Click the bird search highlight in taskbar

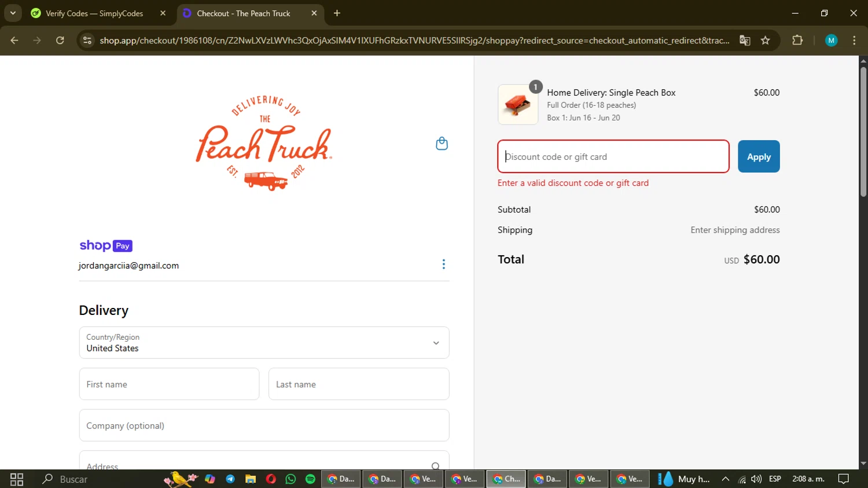[x=180, y=479]
